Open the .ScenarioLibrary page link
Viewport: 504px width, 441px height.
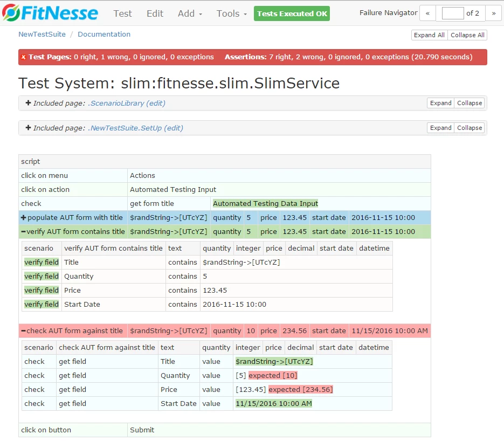tap(116, 103)
